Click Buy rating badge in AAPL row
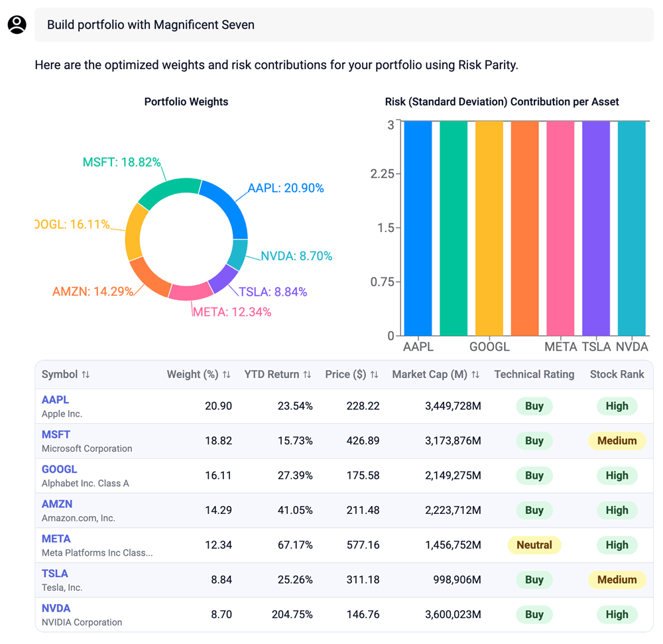663x644 pixels. (x=534, y=406)
